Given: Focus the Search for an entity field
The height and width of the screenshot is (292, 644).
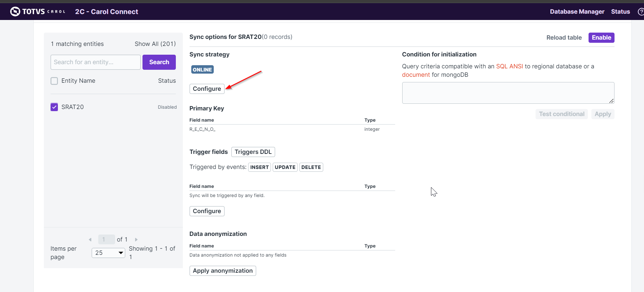Looking at the screenshot, I should click(x=95, y=62).
